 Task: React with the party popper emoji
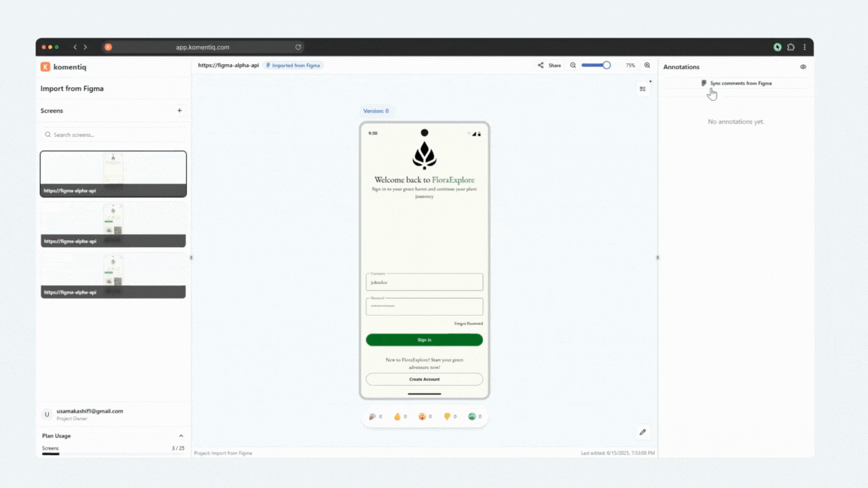(x=372, y=416)
